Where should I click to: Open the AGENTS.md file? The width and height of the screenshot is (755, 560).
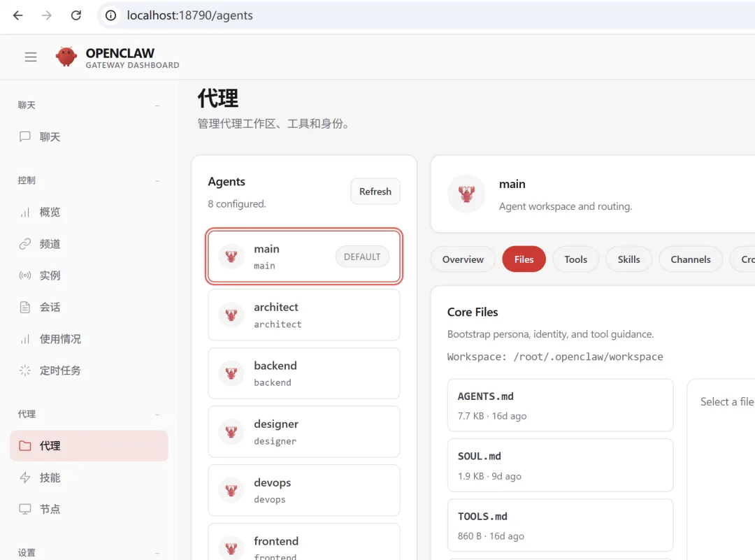tap(560, 405)
